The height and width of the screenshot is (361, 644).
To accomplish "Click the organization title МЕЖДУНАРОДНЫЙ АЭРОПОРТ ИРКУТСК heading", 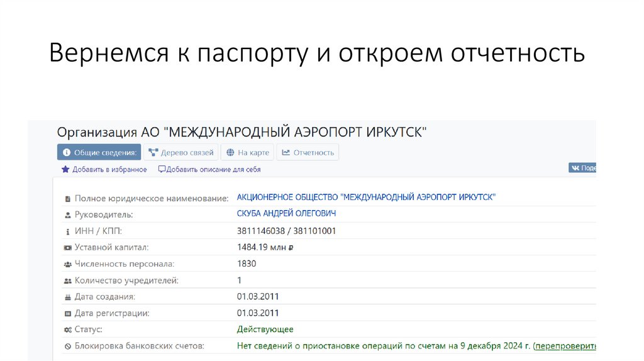I will coord(241,132).
